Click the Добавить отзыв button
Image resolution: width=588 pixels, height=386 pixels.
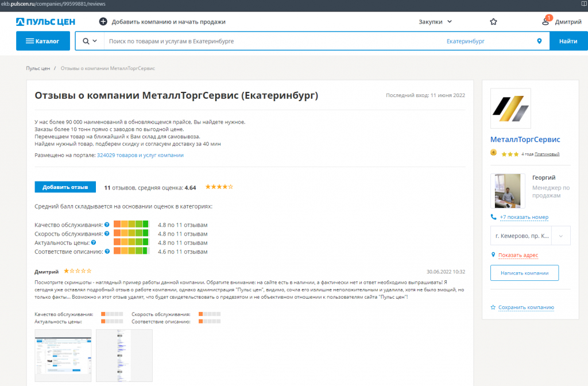65,187
